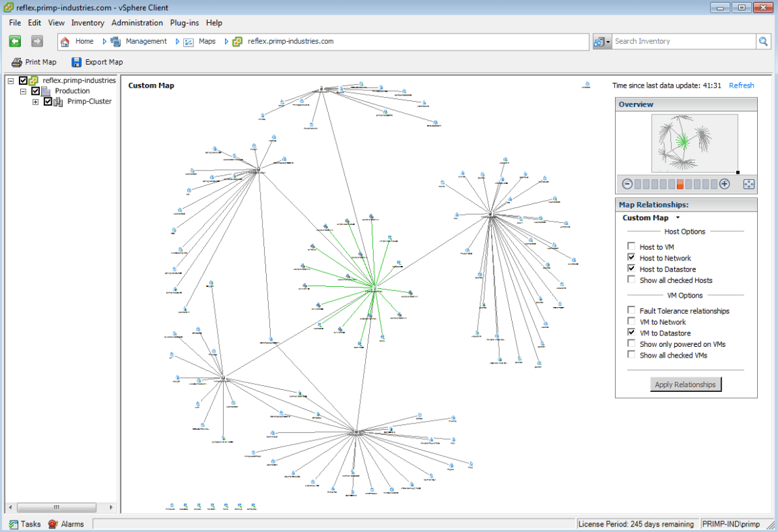Screen dimensions: 778x532
Task: Click the Refresh link for map data
Action: coord(741,86)
